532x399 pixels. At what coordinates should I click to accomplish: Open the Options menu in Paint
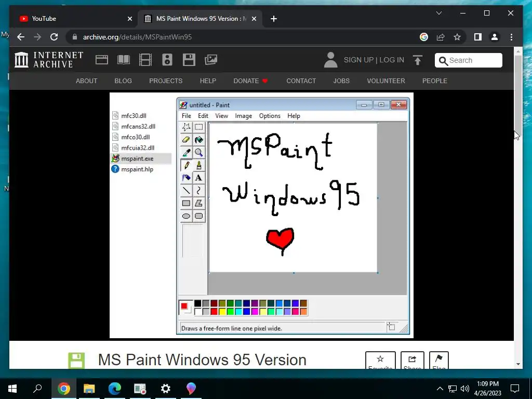(x=270, y=116)
